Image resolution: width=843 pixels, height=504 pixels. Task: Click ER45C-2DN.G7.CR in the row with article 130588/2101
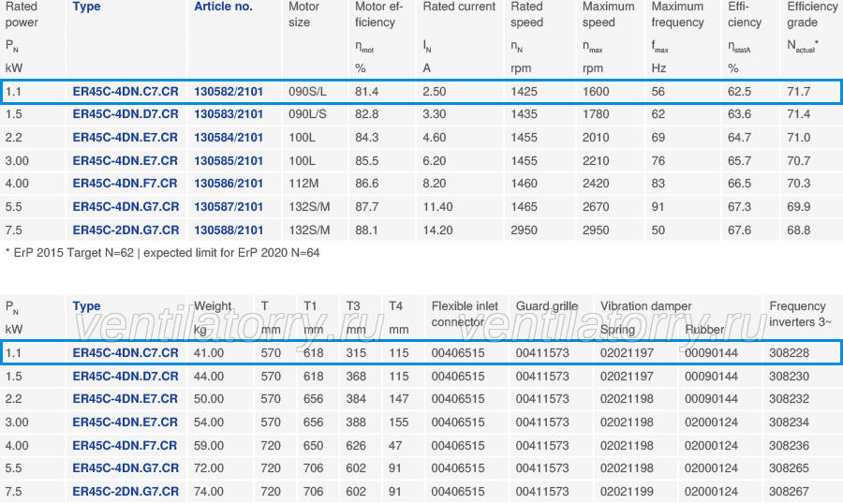(x=126, y=230)
